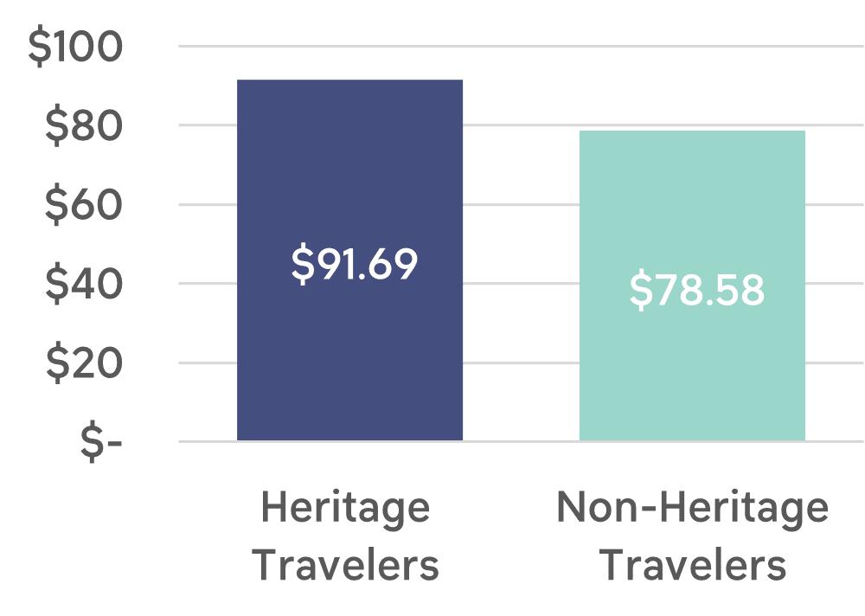This screenshot has height=616, width=865.
Task: Click the teal Non-Heritage Travelers bar
Action: click(x=692, y=286)
